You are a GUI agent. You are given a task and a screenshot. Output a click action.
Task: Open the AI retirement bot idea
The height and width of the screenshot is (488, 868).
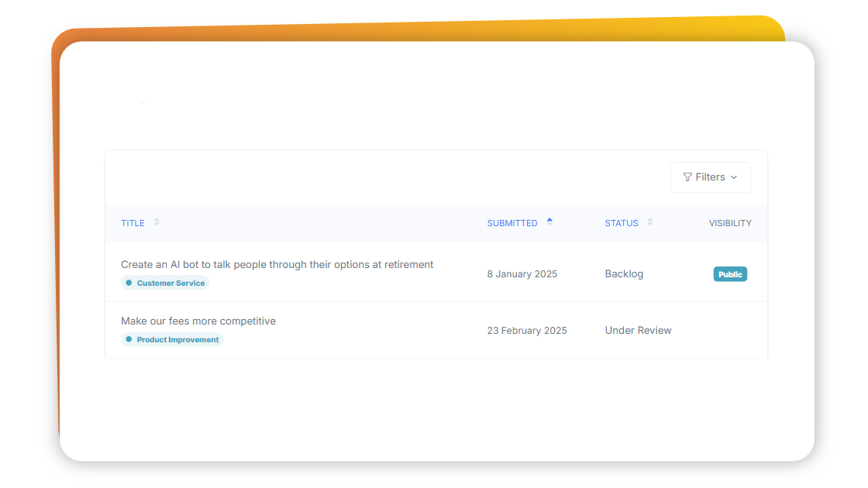coord(277,264)
